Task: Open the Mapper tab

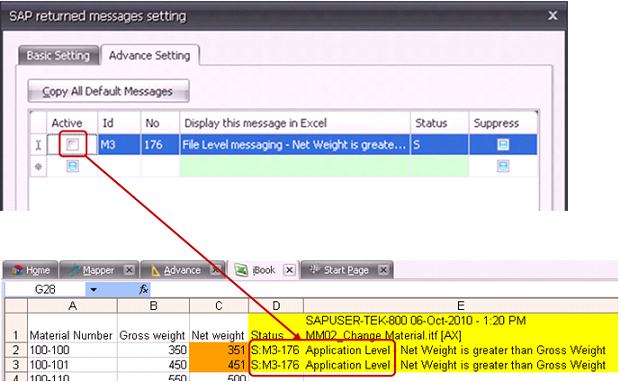Action: pyautogui.click(x=99, y=270)
